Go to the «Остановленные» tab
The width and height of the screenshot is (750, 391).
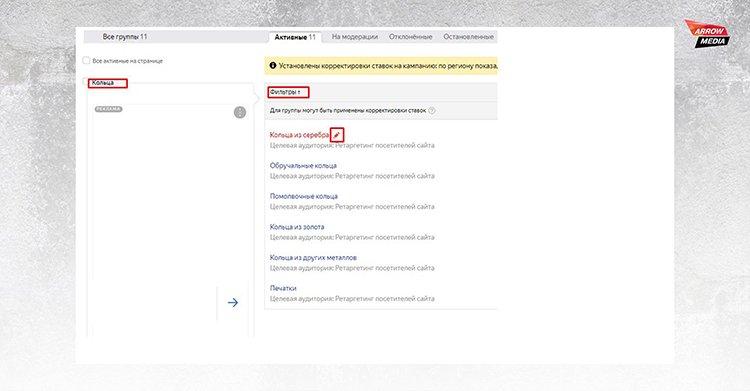pyautogui.click(x=468, y=37)
